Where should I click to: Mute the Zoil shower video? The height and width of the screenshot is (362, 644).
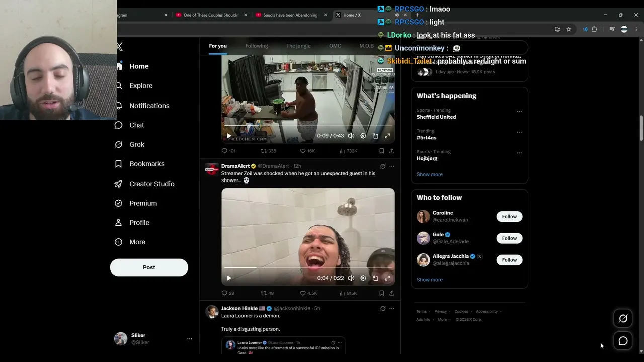pyautogui.click(x=351, y=278)
